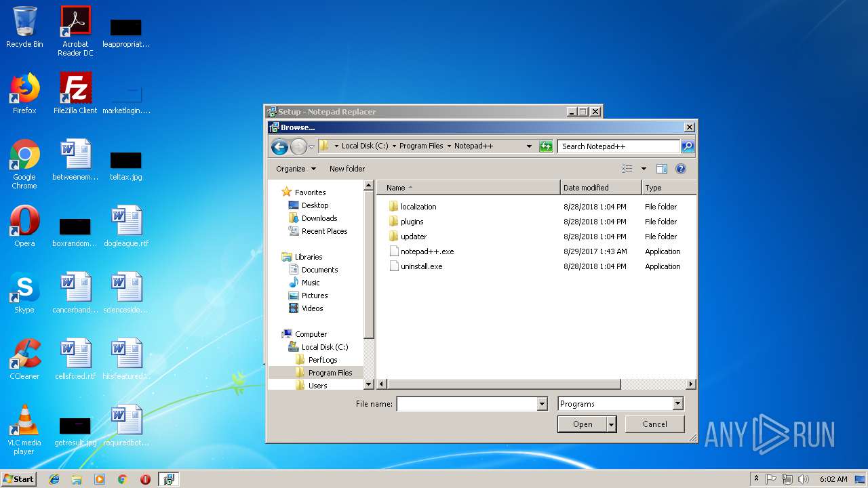Click in the Search Notepad++ field
The width and height of the screenshot is (868, 488).
(x=618, y=146)
